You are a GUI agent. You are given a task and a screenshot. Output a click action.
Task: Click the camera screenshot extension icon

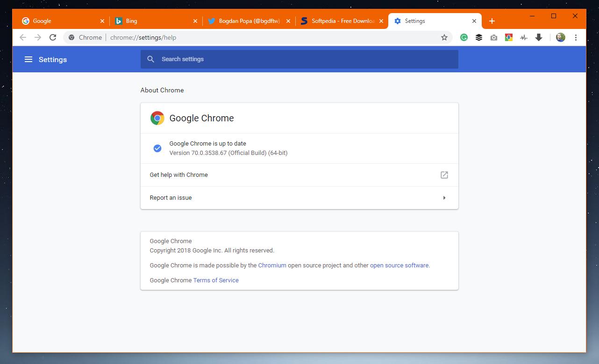(494, 37)
